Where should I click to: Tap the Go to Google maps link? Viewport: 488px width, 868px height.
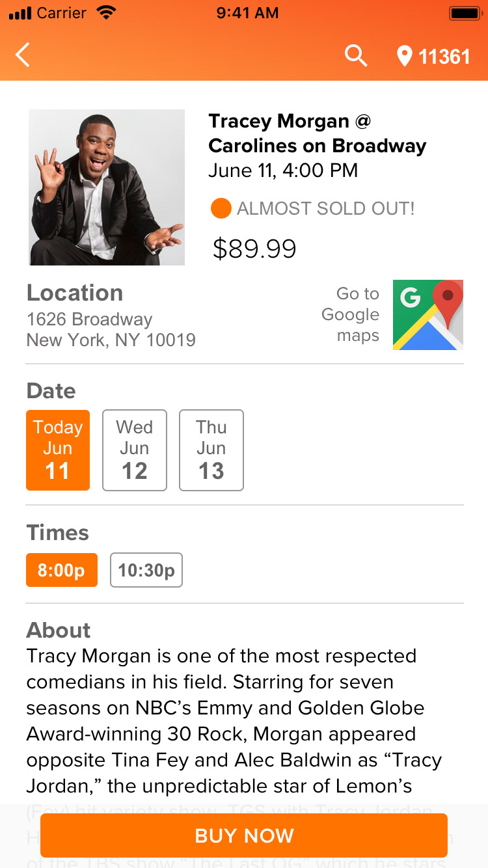pyautogui.click(x=351, y=315)
